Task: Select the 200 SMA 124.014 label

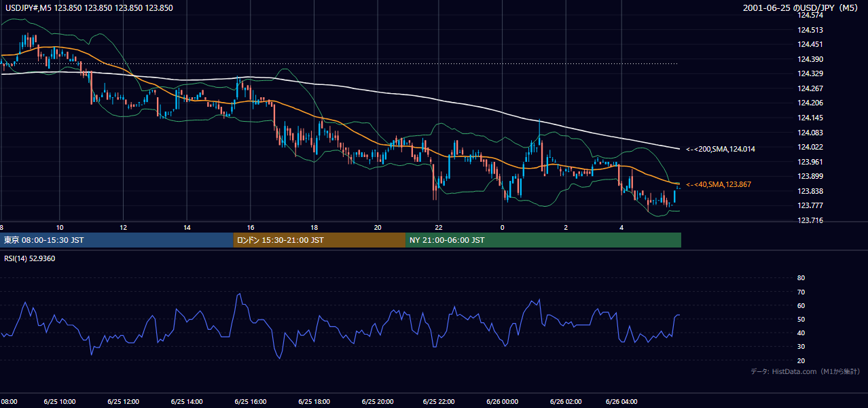Action: pyautogui.click(x=721, y=148)
